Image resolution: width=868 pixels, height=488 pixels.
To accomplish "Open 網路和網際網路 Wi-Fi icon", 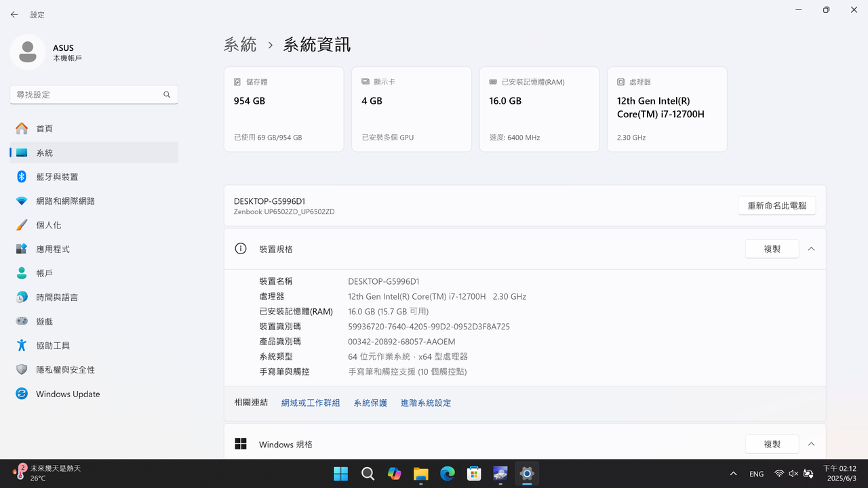I will tap(22, 201).
